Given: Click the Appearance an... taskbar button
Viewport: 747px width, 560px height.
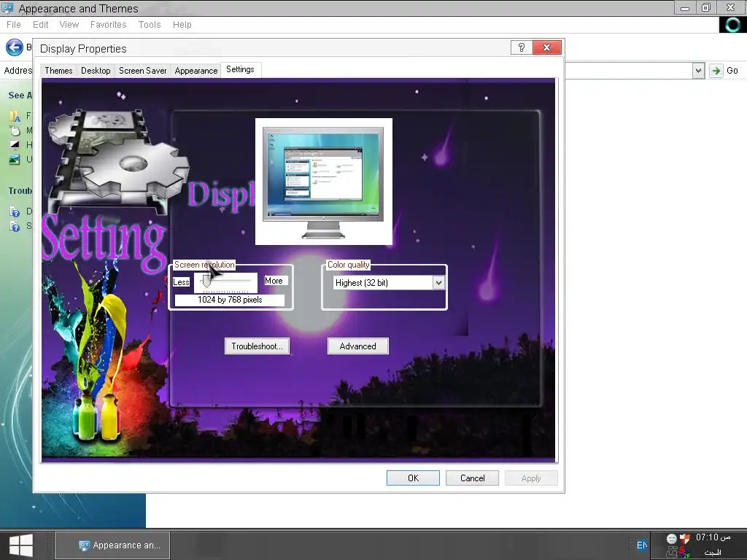Looking at the screenshot, I should [x=113, y=545].
